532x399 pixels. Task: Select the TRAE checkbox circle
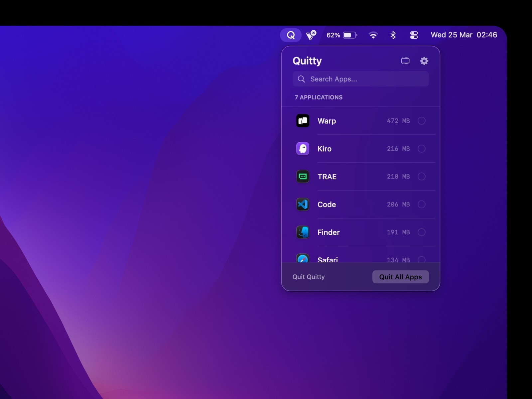coord(422,177)
